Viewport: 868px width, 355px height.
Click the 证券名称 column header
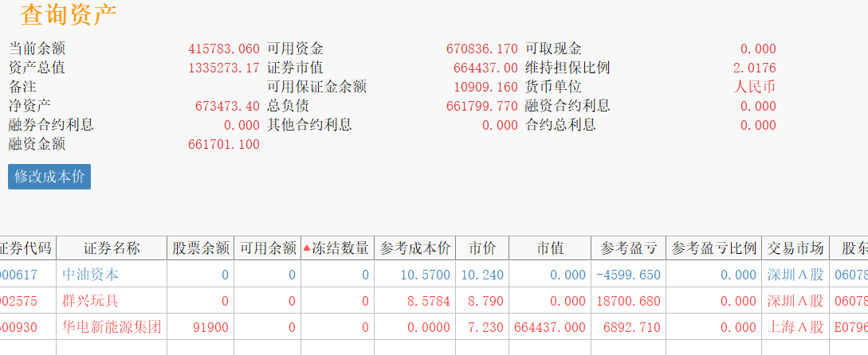click(x=112, y=248)
